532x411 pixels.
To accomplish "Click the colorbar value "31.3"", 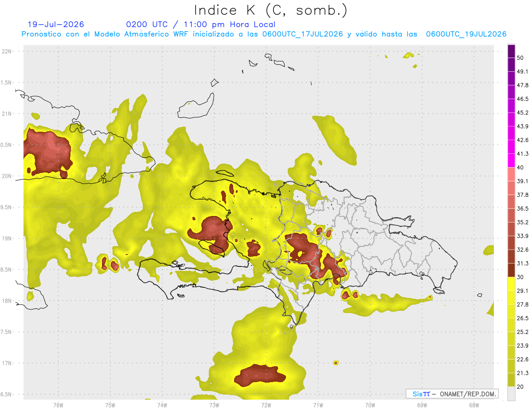I will click(x=523, y=263).
